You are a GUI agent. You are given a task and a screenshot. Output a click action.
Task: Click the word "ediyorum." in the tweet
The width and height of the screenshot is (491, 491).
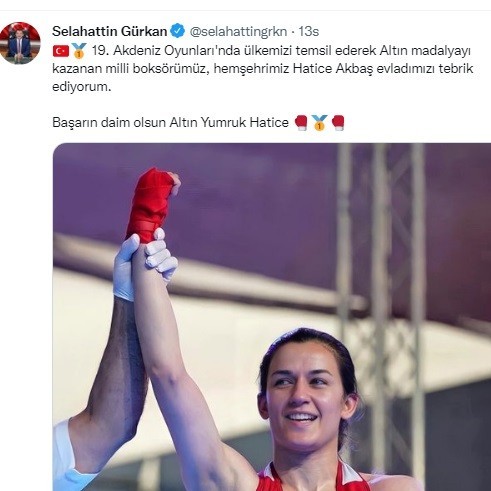81,87
